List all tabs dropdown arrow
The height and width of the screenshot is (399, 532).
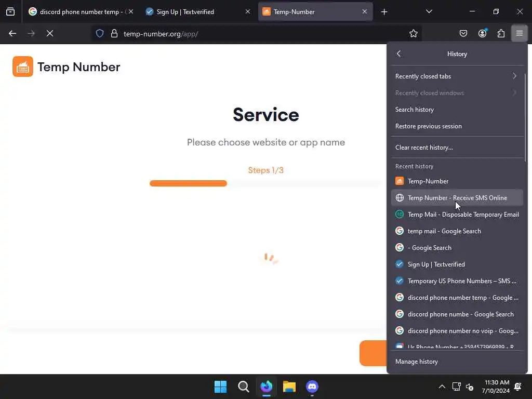coord(429,11)
